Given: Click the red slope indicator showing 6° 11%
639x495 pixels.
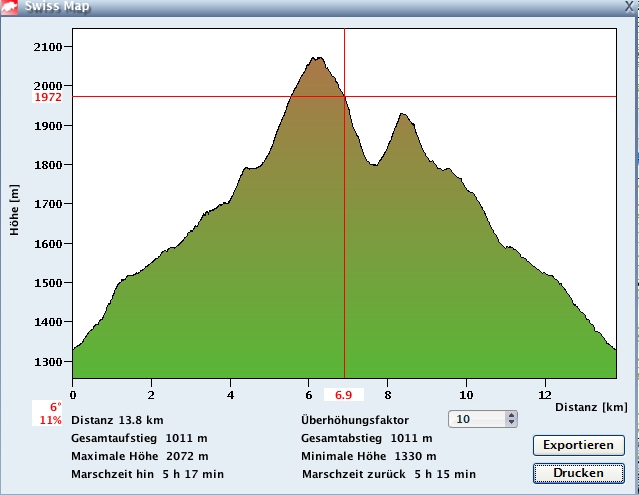Looking at the screenshot, I should click(50, 413).
